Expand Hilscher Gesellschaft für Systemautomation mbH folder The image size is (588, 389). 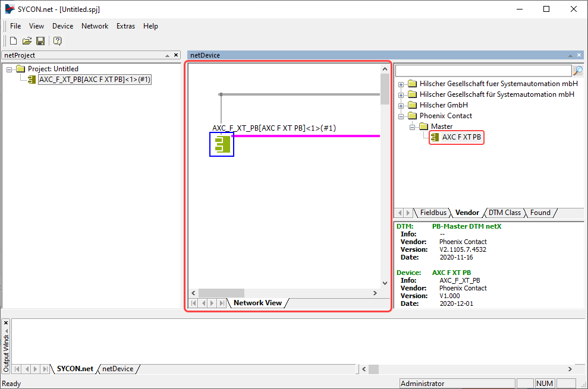401,95
